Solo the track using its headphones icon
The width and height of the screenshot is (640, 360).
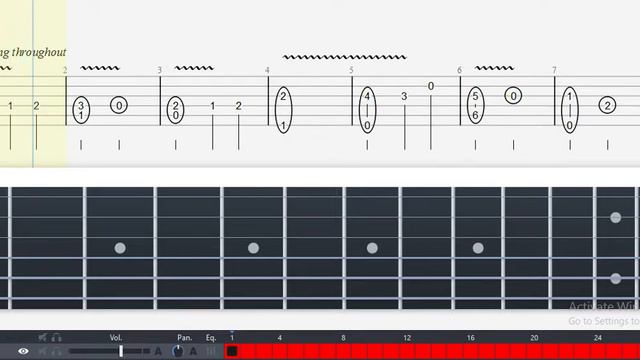56,351
